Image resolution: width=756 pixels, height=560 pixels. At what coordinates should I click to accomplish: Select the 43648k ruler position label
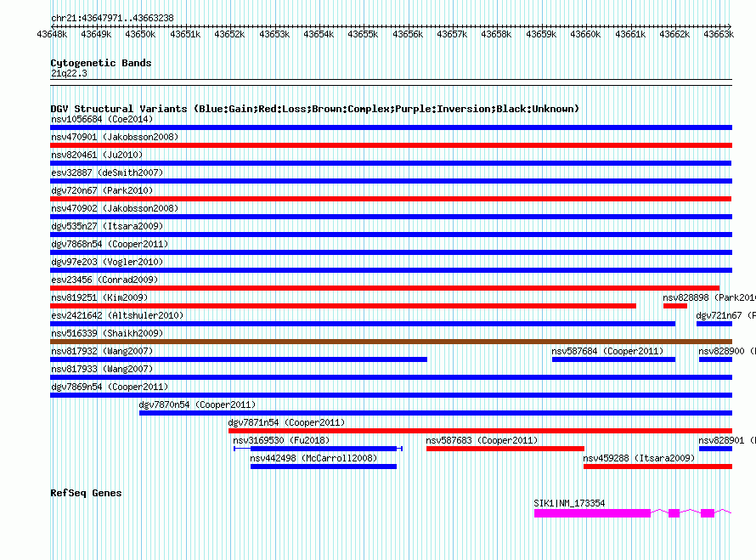[x=52, y=34]
